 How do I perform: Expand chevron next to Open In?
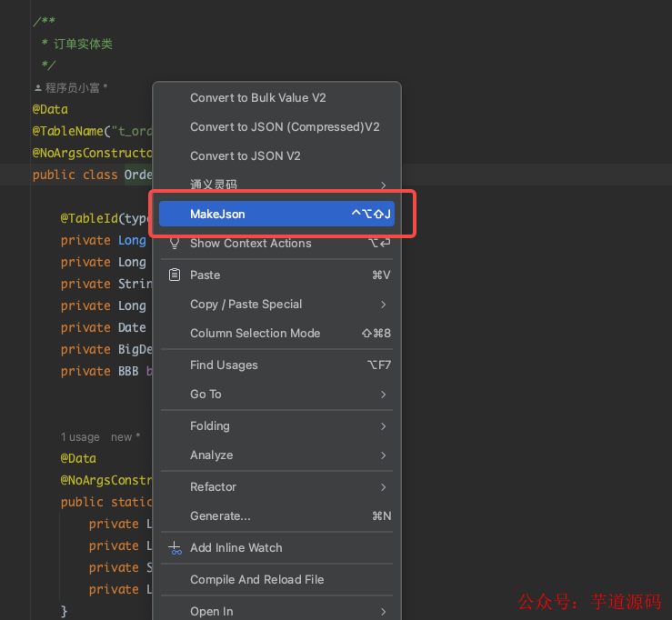(384, 612)
